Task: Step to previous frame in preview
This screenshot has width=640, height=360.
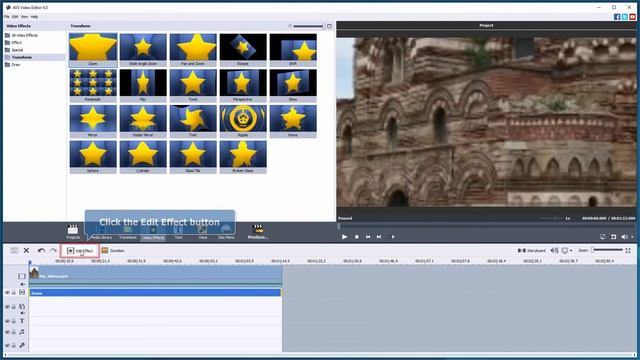Action: 368,237
